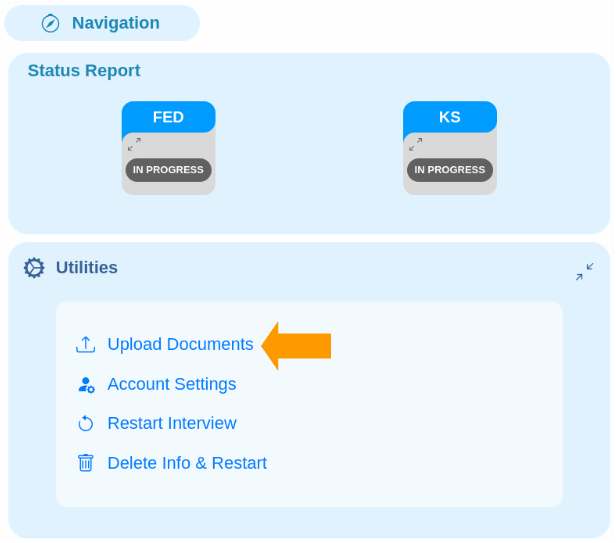Viewport: 616px width, 543px height.
Task: Click the restart circular arrow icon
Action: (x=86, y=424)
